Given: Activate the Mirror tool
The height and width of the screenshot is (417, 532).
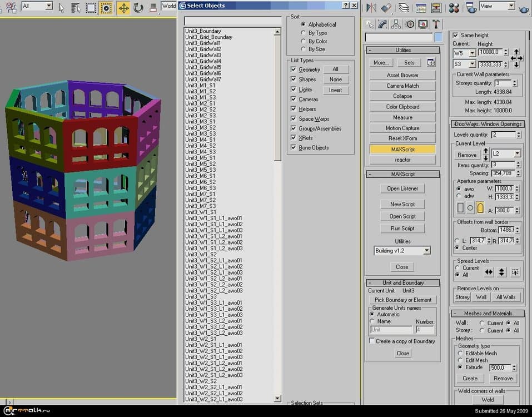Looking at the screenshot, I should [370, 6].
